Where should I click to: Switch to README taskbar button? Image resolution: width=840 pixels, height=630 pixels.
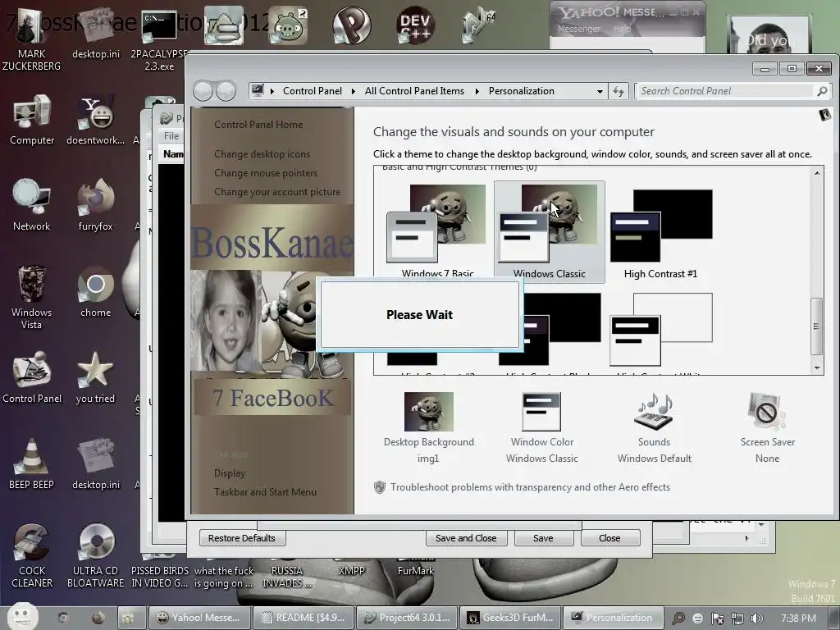click(x=303, y=617)
